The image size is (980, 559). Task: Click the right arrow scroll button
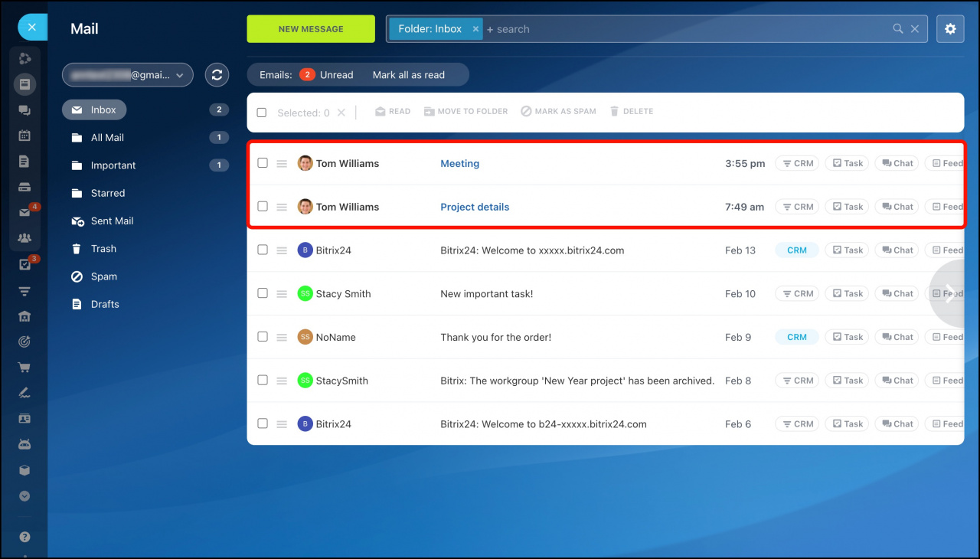(x=949, y=294)
